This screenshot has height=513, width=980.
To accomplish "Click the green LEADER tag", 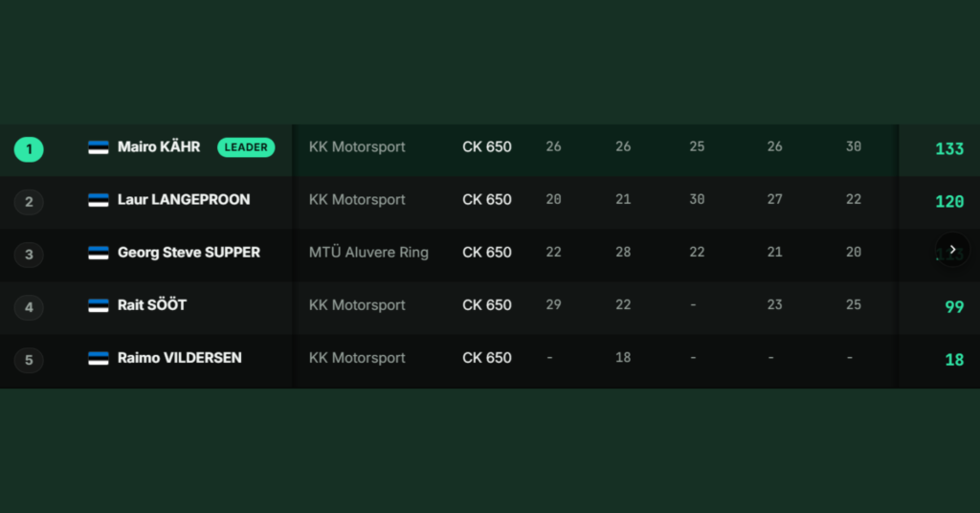I will [246, 147].
